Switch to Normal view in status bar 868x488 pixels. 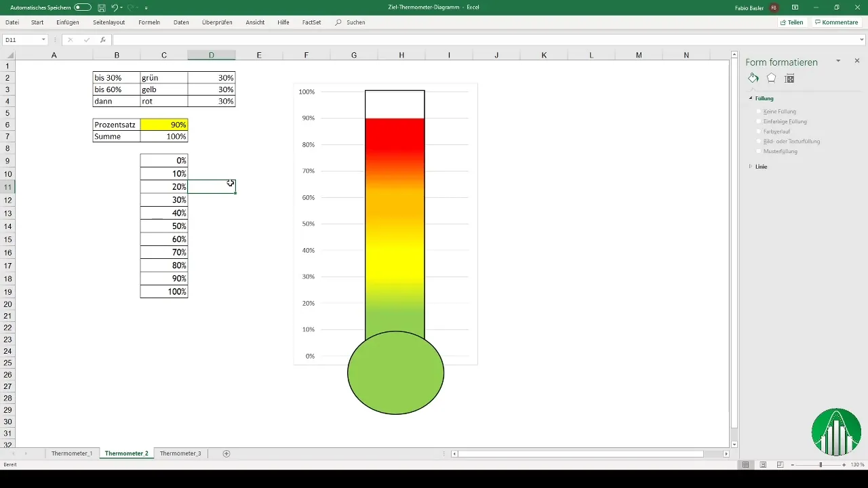745,465
